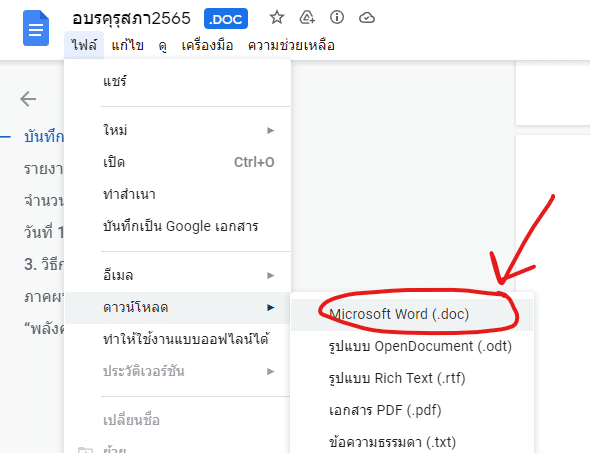
Task: Open the ความช่วยเหลือ menu
Action: point(291,45)
